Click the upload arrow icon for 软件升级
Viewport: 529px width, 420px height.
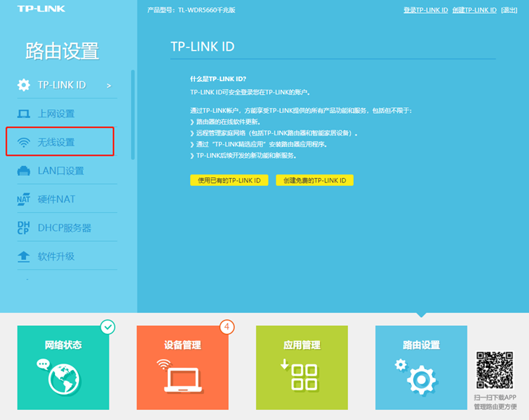pos(24,256)
